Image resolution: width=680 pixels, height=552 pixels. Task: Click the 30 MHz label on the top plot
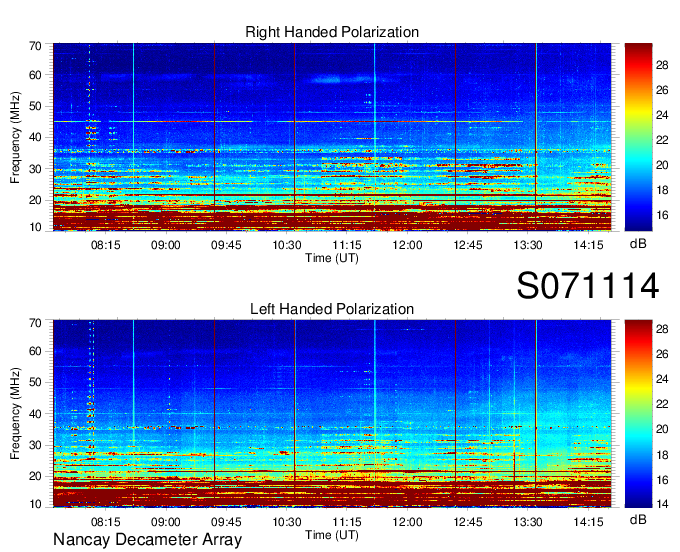click(x=35, y=169)
